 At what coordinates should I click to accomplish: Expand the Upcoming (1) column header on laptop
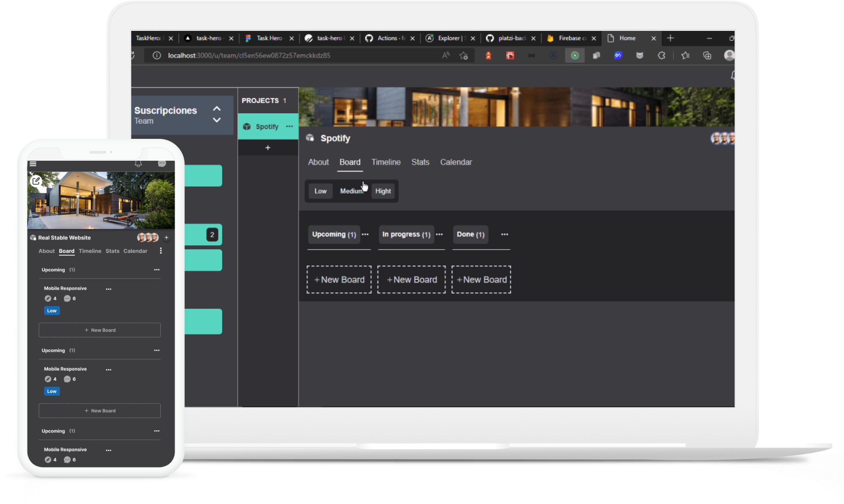[x=334, y=234]
